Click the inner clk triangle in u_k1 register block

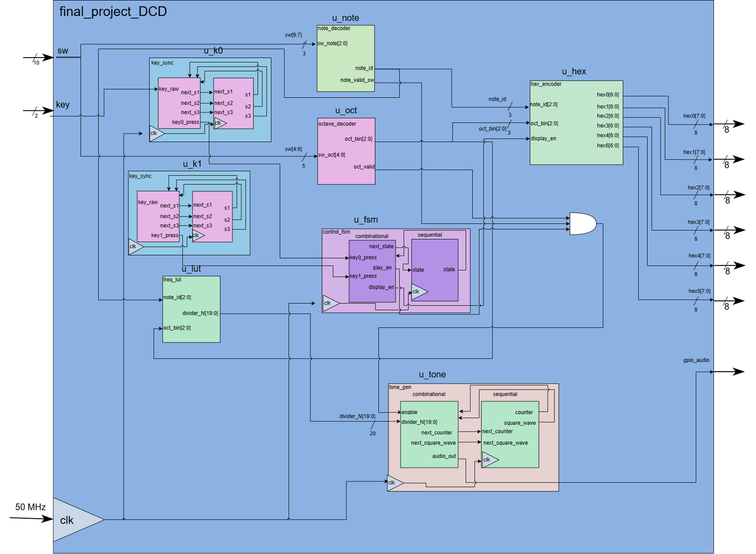[x=198, y=235]
